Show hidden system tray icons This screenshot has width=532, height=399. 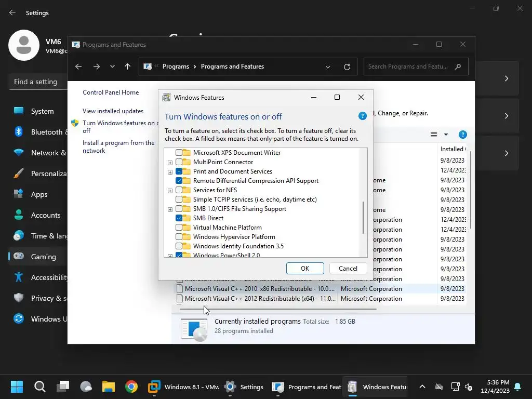[x=422, y=387]
